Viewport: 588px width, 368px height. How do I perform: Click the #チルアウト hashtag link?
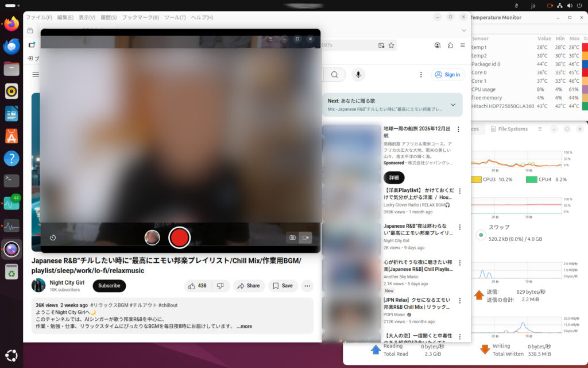coord(144,305)
